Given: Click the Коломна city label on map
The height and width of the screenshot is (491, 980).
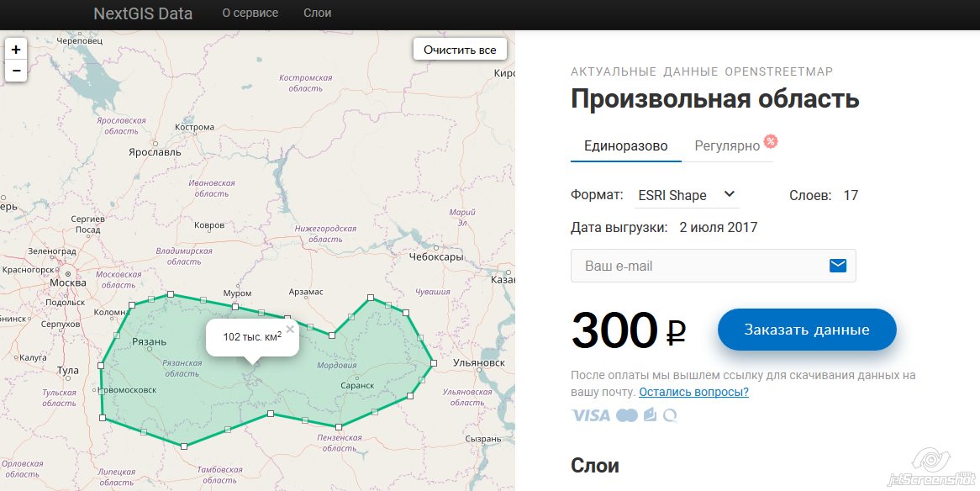Looking at the screenshot, I should [112, 312].
